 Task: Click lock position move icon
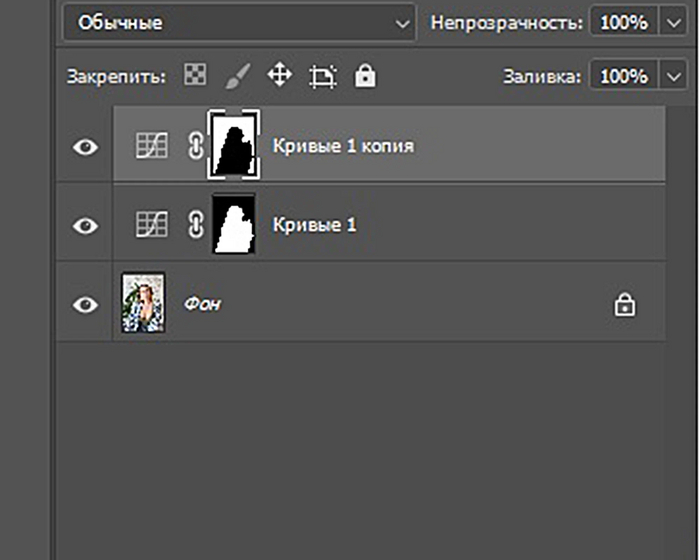point(279,75)
